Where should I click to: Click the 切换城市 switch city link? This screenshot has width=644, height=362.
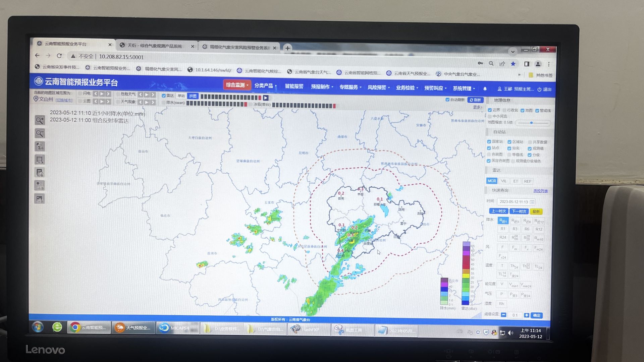64,100
